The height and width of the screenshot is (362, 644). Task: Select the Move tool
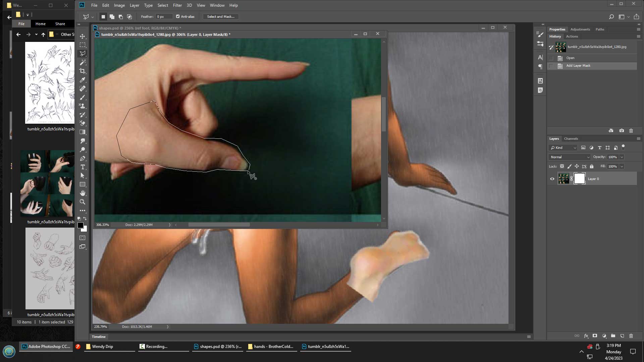83,36
